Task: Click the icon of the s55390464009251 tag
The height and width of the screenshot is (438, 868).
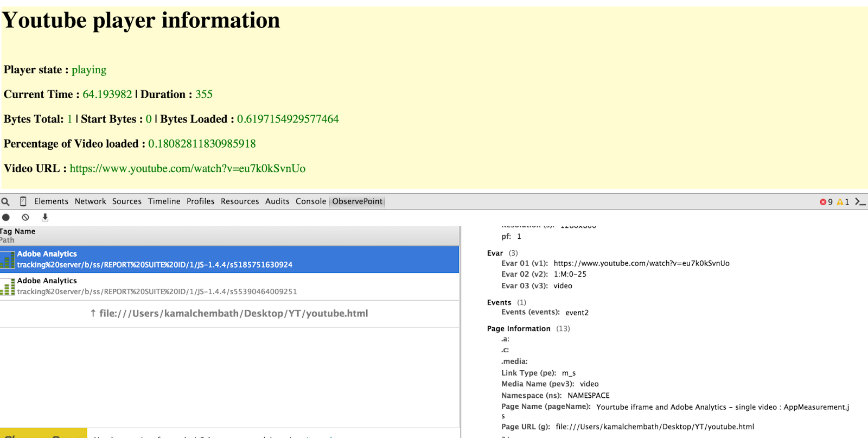Action: (8, 287)
